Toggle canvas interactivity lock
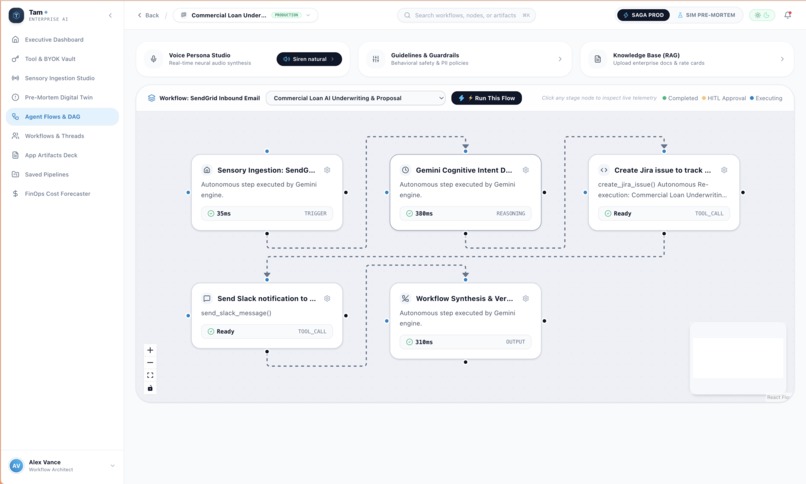Image resolution: width=806 pixels, height=484 pixels. [150, 388]
